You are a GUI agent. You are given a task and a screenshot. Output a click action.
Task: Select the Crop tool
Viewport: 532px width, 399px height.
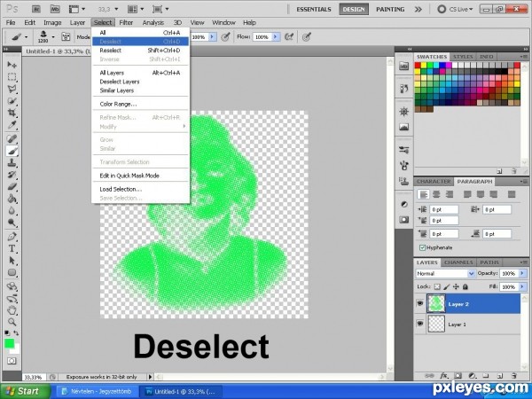[12, 113]
